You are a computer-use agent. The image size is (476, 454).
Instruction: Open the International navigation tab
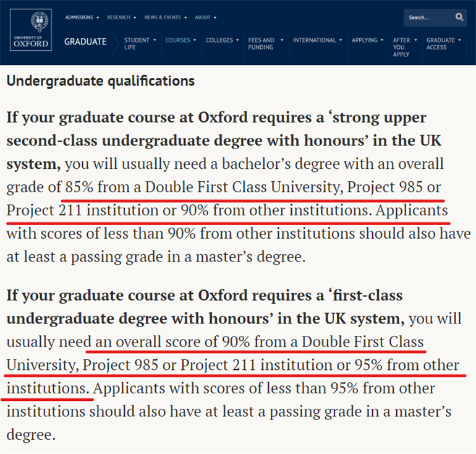314,40
